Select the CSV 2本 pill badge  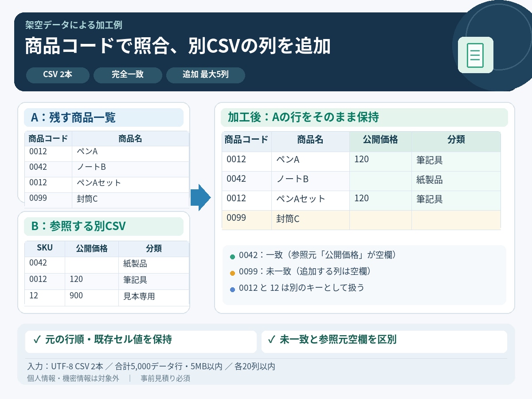[58, 75]
